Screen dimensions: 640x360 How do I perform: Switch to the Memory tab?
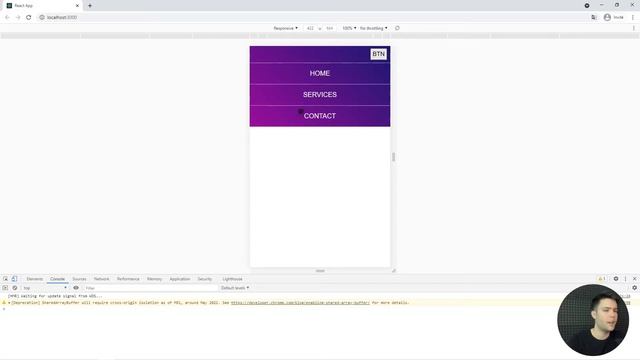click(x=154, y=279)
